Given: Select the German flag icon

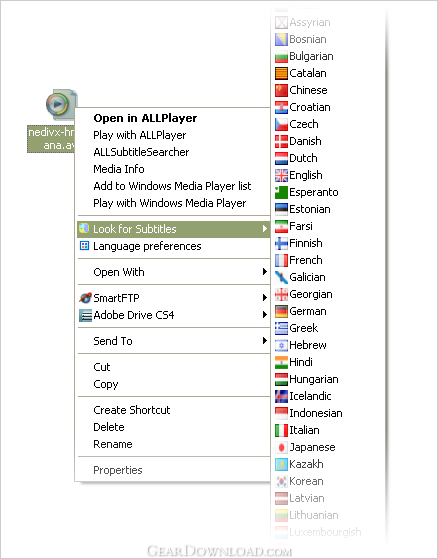Looking at the screenshot, I should pyautogui.click(x=281, y=312).
